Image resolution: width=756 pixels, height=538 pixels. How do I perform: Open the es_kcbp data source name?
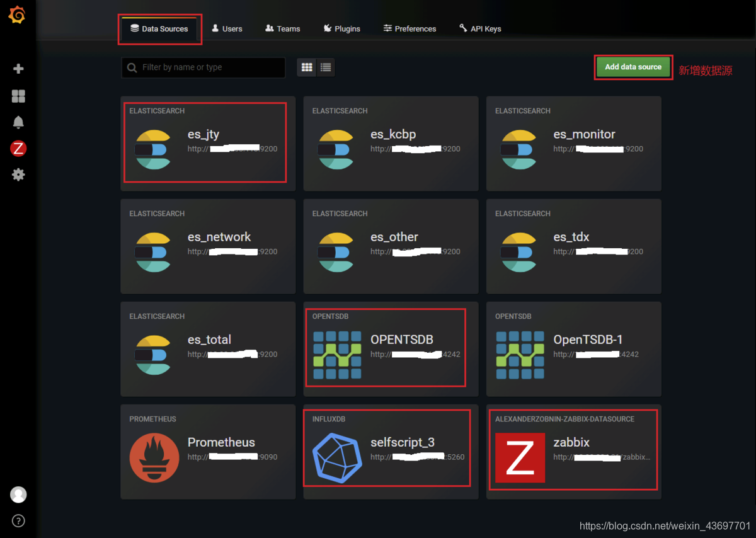(393, 134)
